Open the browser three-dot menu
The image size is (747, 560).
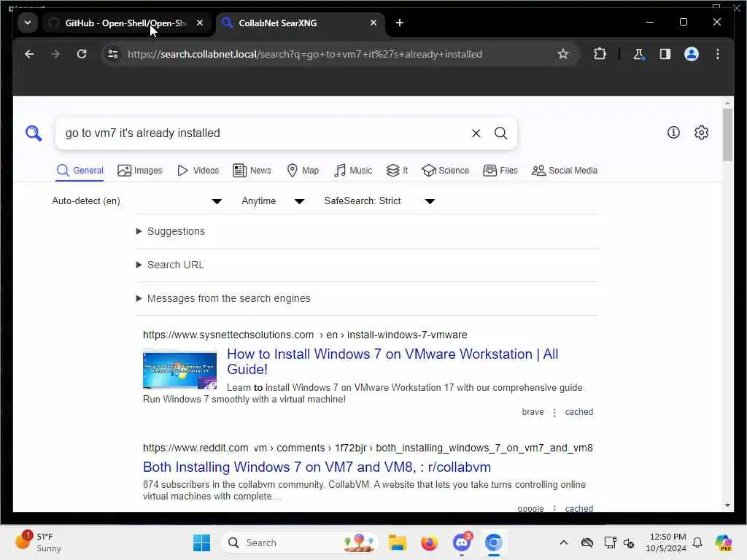(718, 54)
